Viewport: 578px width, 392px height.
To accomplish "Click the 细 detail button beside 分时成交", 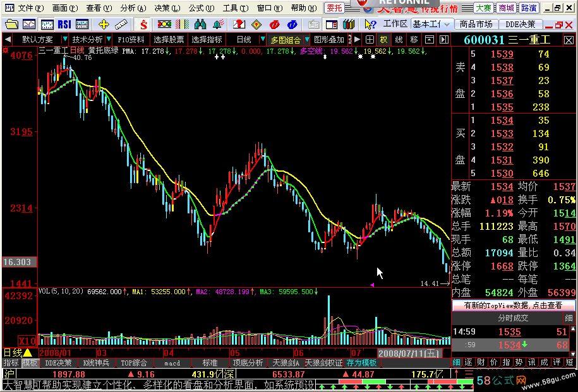I will [x=569, y=318].
